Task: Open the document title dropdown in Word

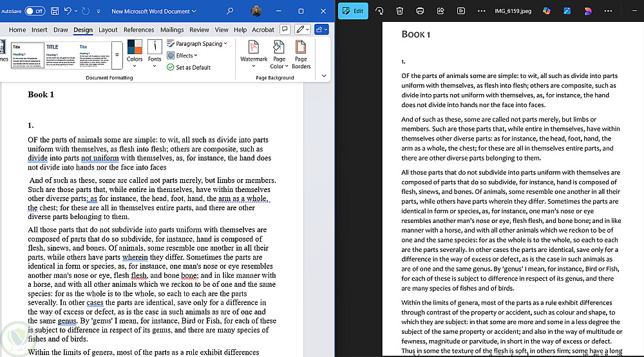Action: click(154, 11)
